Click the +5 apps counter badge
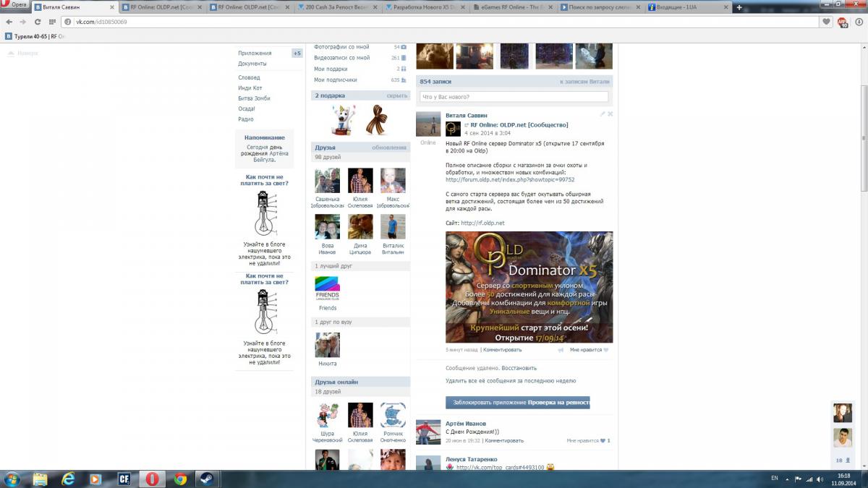Image resolution: width=868 pixels, height=488 pixels. click(297, 53)
